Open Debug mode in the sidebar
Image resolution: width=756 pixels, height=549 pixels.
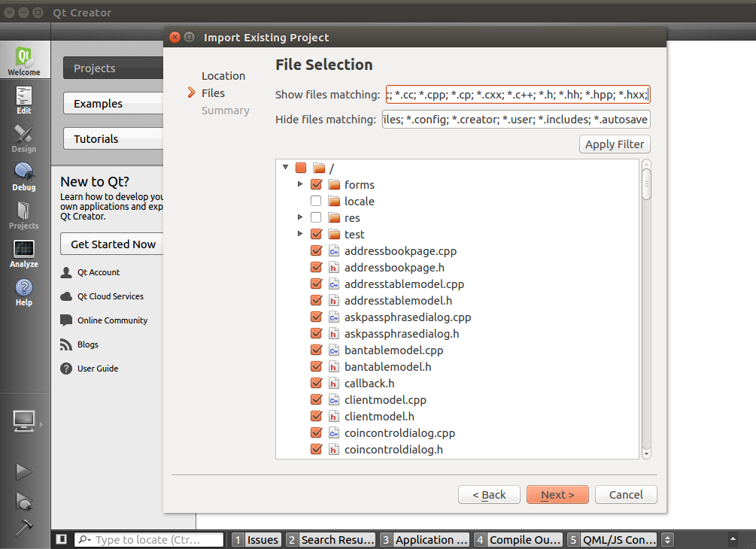24,176
